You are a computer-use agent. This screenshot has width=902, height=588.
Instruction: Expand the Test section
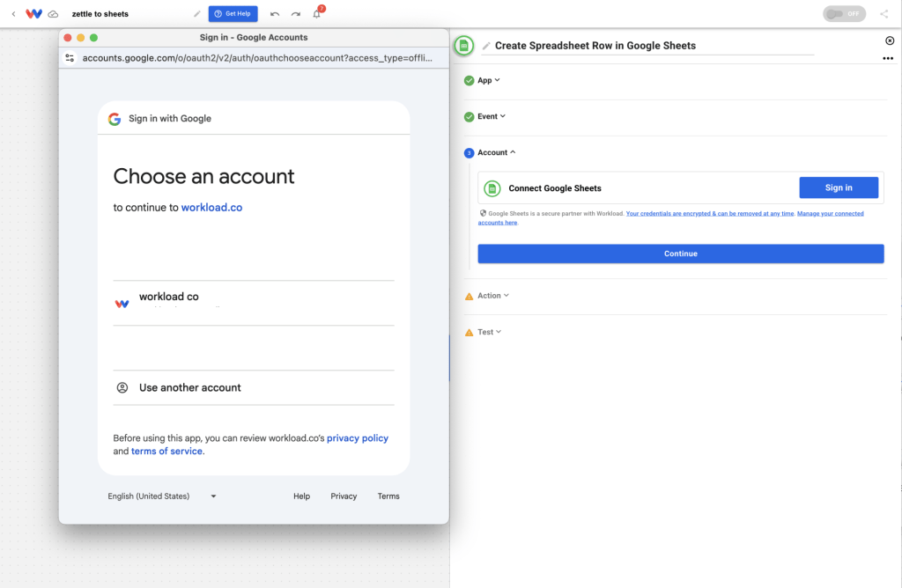[x=490, y=332]
